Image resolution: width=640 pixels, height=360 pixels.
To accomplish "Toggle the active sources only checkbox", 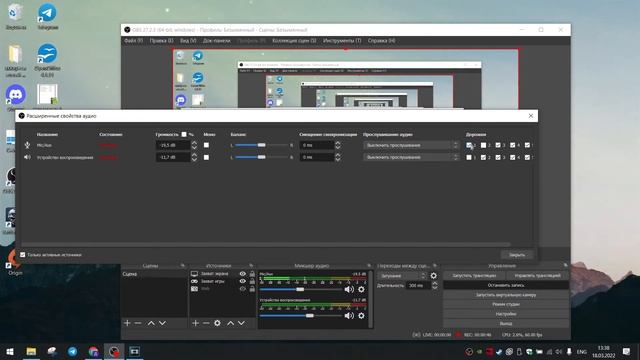I will [23, 255].
